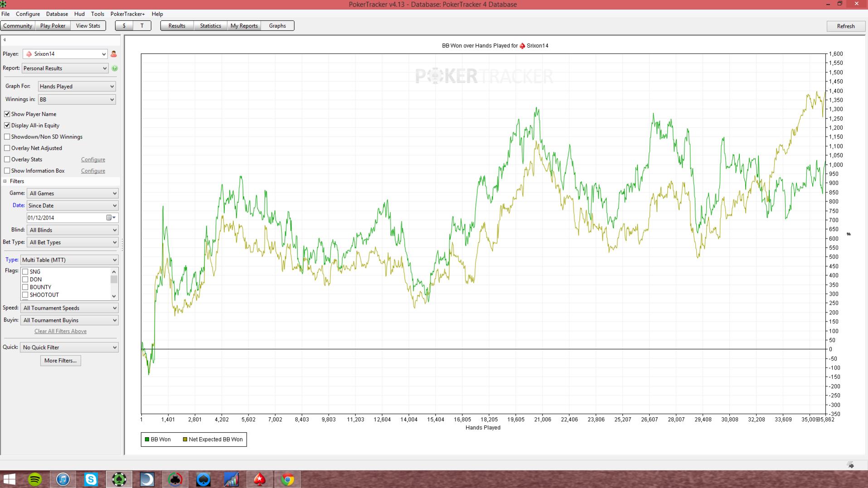The image size is (868, 488).
Task: Open PokerStars from the taskbar
Action: click(x=260, y=479)
